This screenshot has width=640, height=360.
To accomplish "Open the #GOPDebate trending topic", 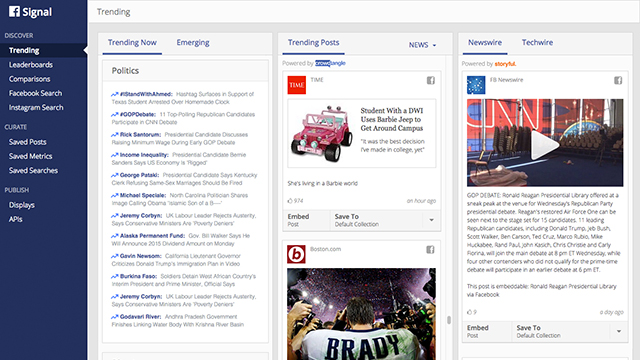I will pyautogui.click(x=138, y=115).
